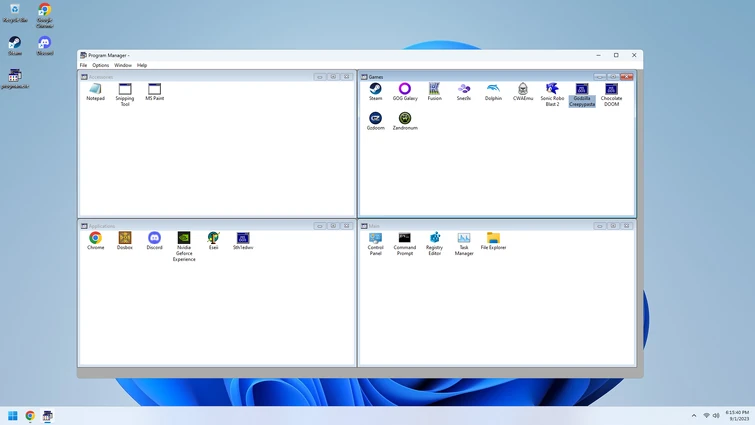Image resolution: width=755 pixels, height=425 pixels.
Task: Select the Dolphin emulator icon
Action: pos(493,90)
